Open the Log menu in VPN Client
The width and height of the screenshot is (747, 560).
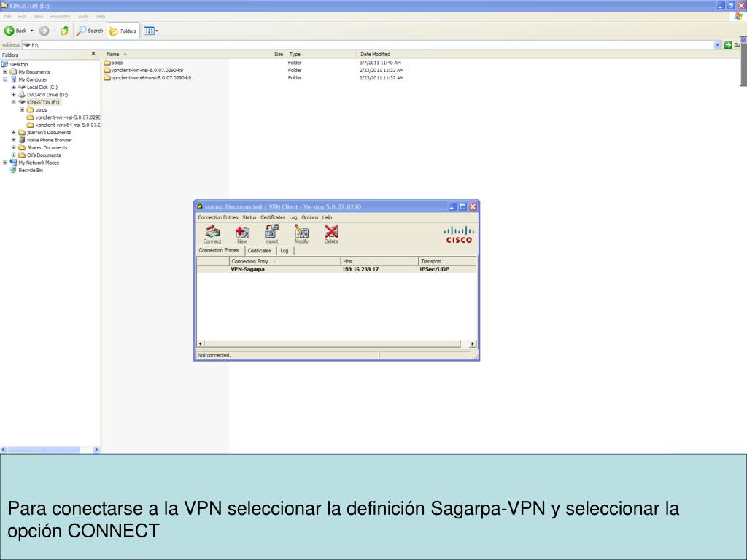pyautogui.click(x=293, y=217)
